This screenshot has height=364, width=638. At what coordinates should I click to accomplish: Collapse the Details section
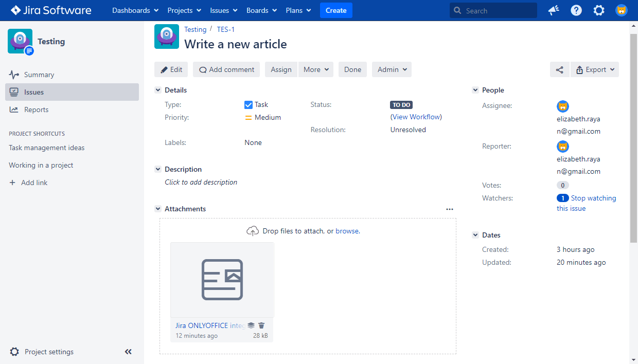pos(158,89)
